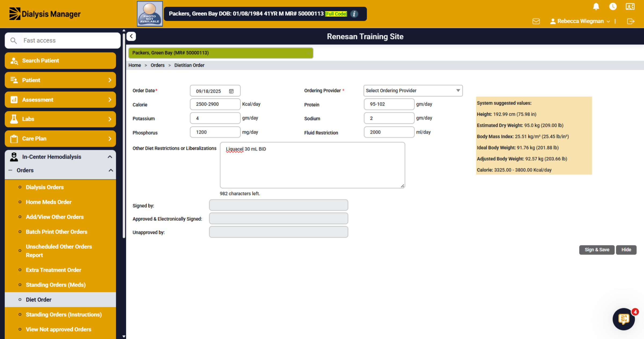Click the Fast access search magnifier icon
The image size is (644, 339).
[x=13, y=41]
